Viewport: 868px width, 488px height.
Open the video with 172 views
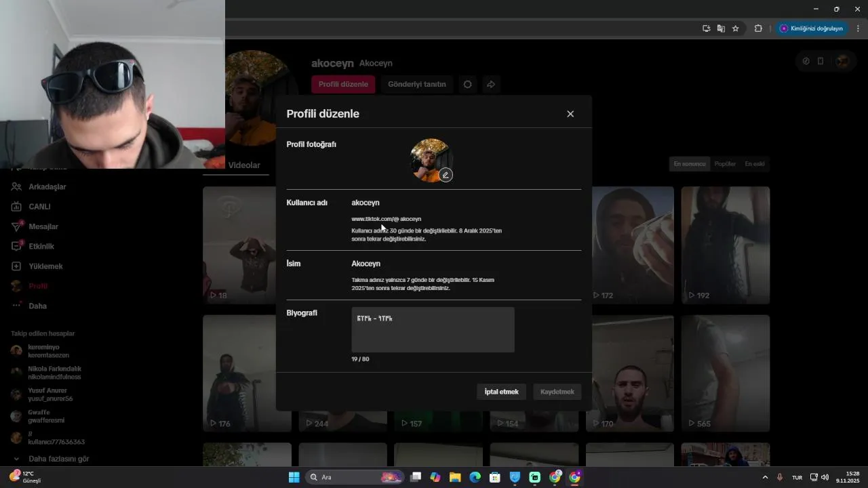633,245
